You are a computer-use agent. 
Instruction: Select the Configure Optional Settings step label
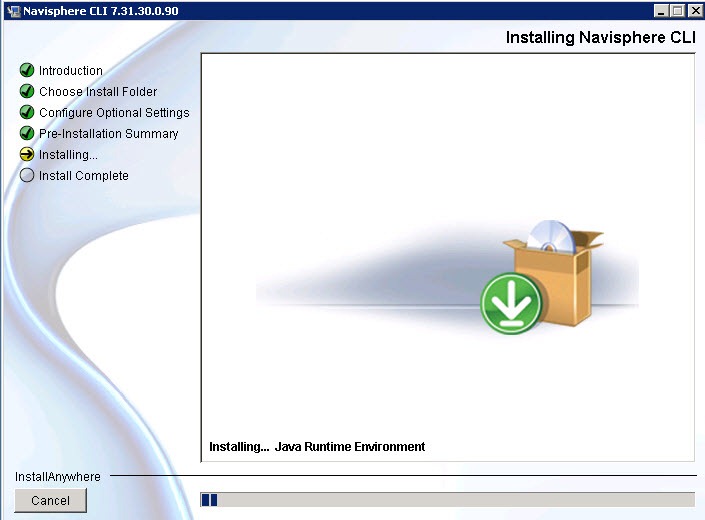(x=114, y=113)
